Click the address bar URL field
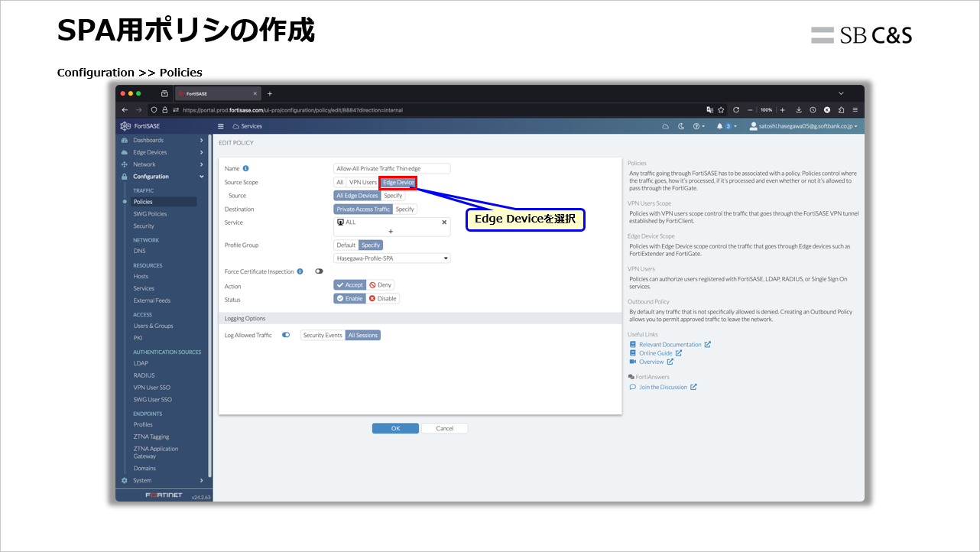 tap(436, 109)
